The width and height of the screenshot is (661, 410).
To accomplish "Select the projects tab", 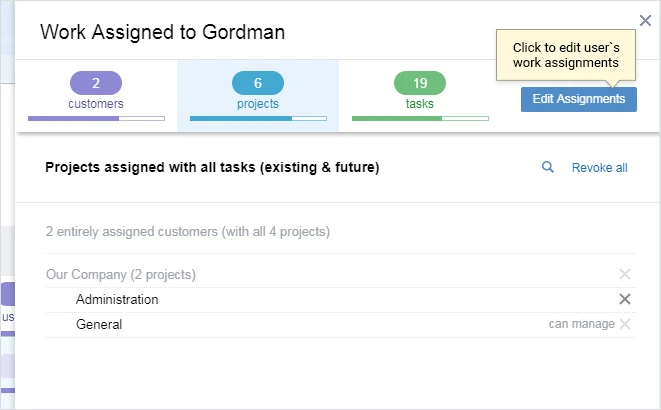I will [x=258, y=92].
